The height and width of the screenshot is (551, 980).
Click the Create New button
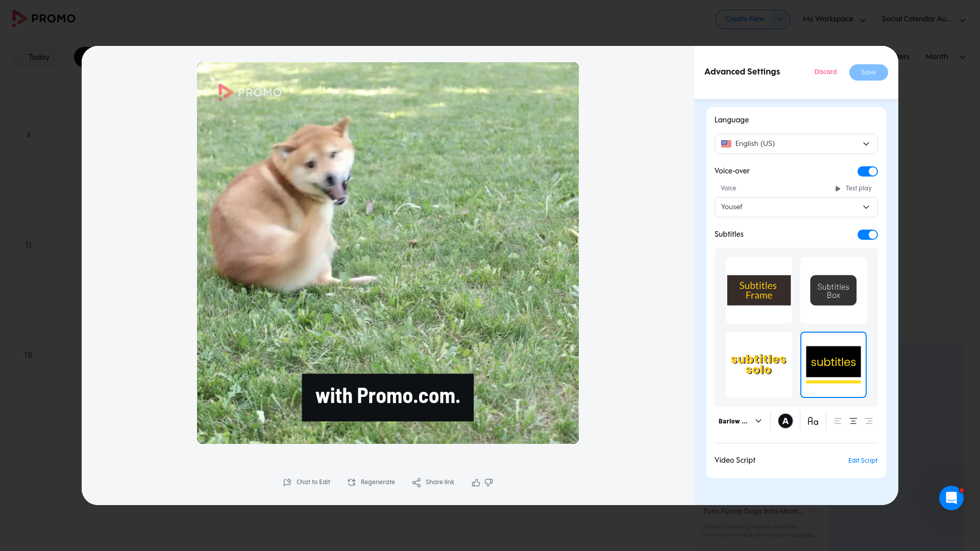point(745,19)
